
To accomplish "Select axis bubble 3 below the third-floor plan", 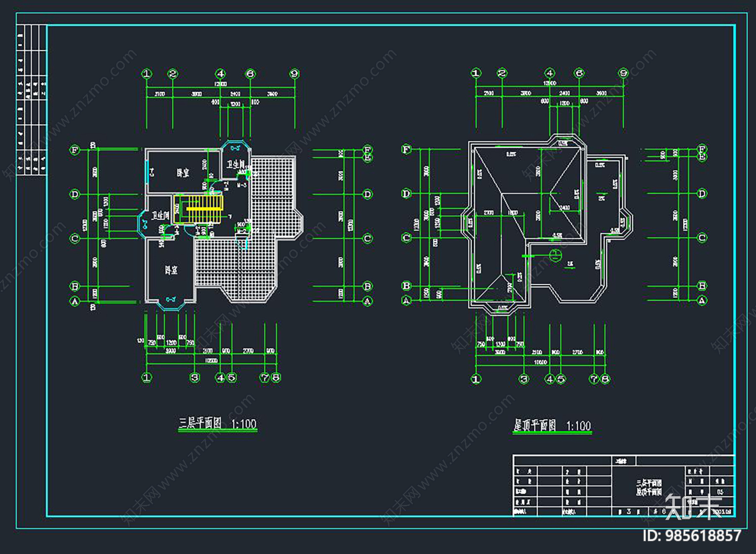I will [195, 377].
